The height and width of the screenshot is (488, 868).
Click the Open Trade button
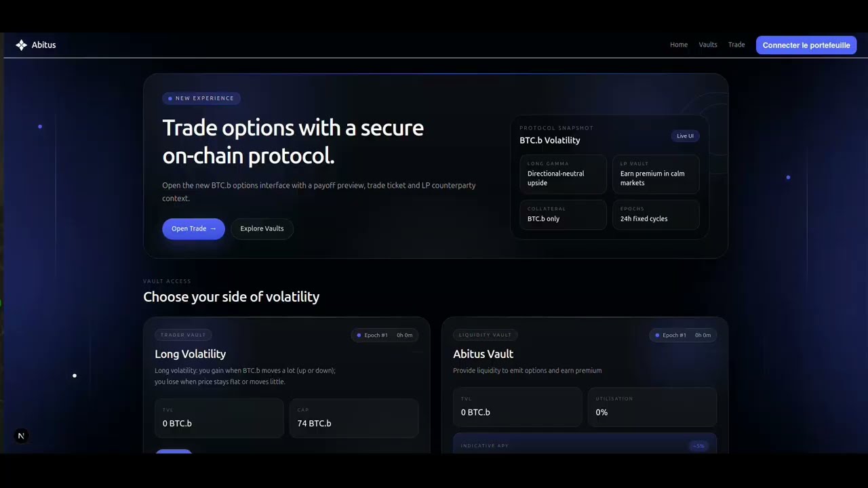tap(193, 228)
